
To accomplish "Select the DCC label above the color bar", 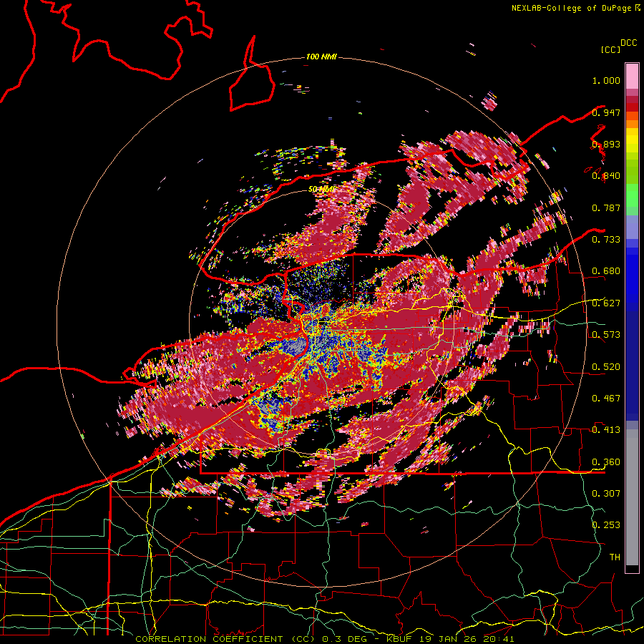I will click(629, 43).
